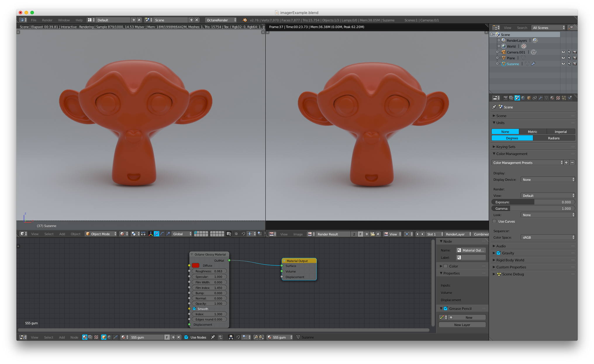Screen dimensions: 594x364
Task: Select Radians angle unit button
Action: pos(554,138)
